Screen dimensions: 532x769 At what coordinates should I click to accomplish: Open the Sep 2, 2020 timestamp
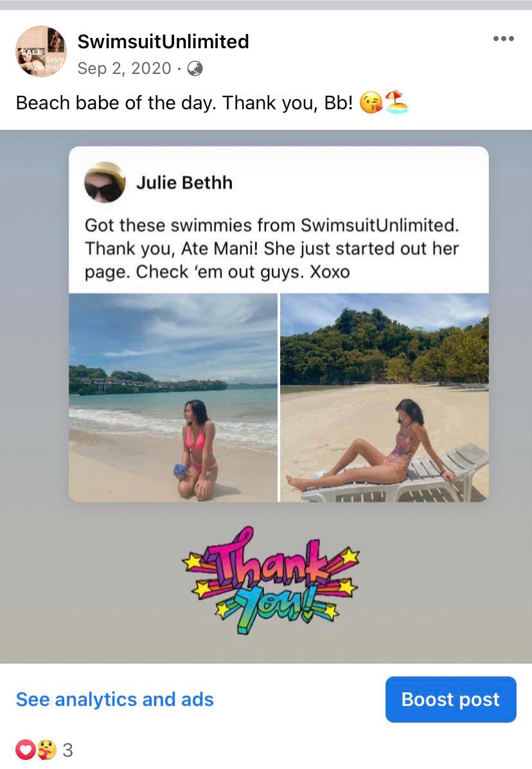click(125, 68)
